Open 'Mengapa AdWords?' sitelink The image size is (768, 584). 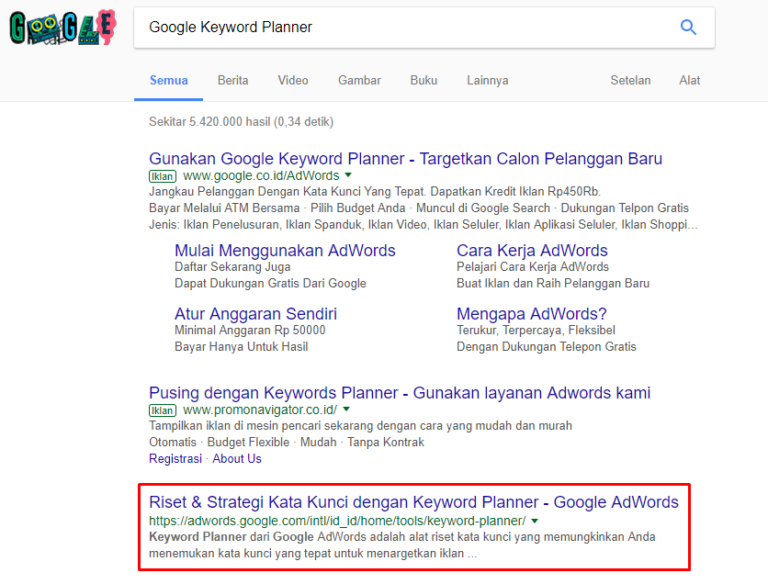point(531,314)
